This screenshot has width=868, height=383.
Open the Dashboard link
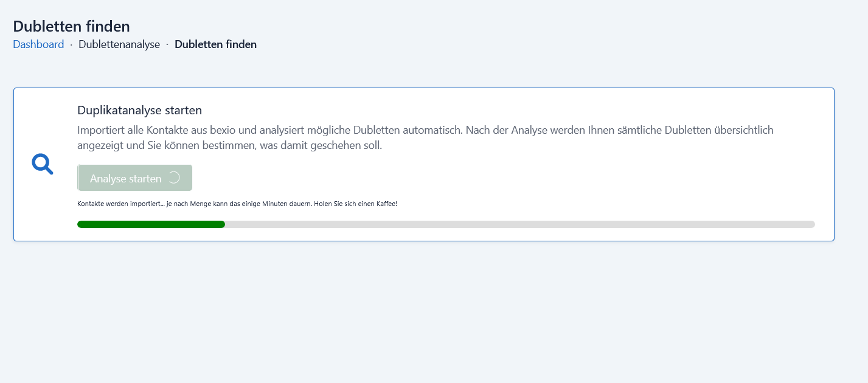pos(38,44)
